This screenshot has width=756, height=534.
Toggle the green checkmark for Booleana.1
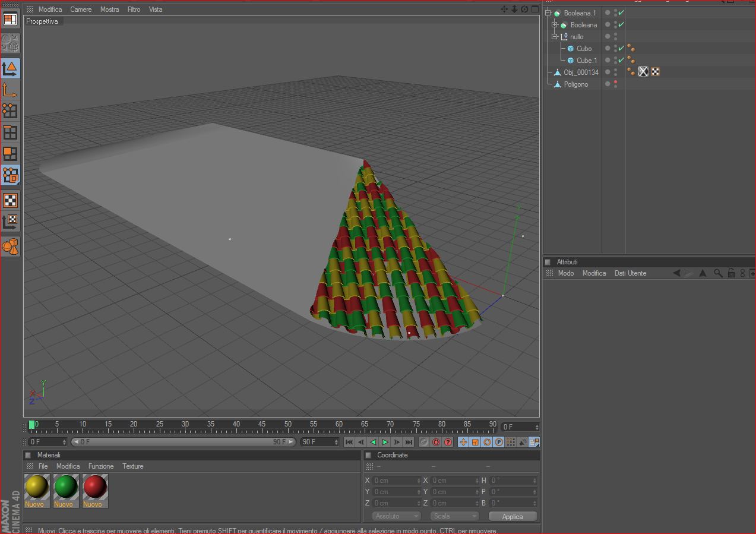click(621, 13)
